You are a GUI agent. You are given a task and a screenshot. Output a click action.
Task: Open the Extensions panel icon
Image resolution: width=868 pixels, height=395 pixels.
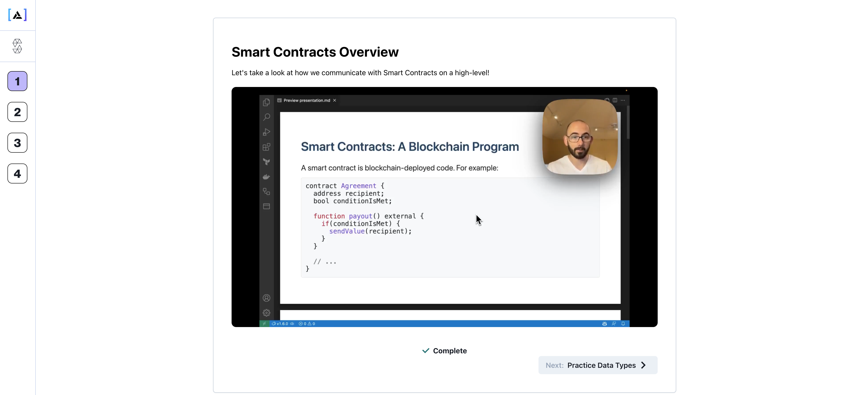point(267,147)
